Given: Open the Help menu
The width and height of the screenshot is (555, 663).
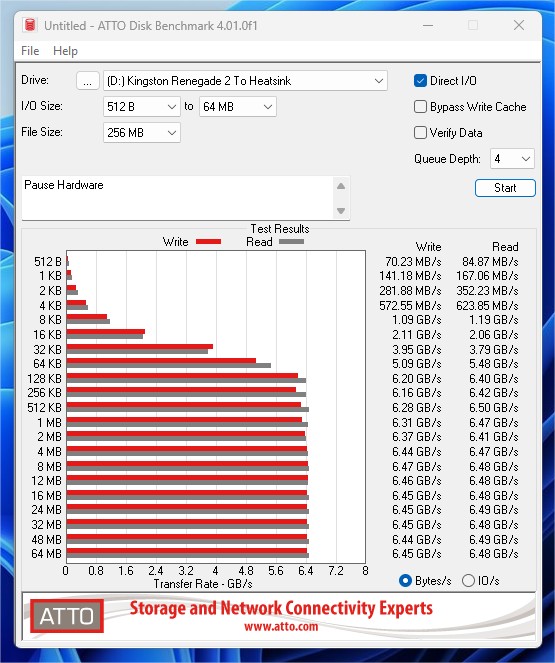Looking at the screenshot, I should click(x=66, y=51).
